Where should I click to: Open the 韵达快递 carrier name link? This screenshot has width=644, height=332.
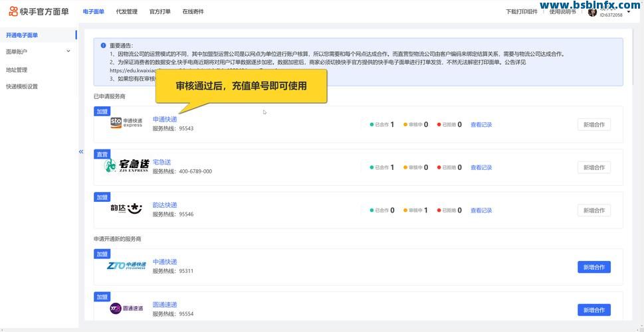(x=165, y=205)
